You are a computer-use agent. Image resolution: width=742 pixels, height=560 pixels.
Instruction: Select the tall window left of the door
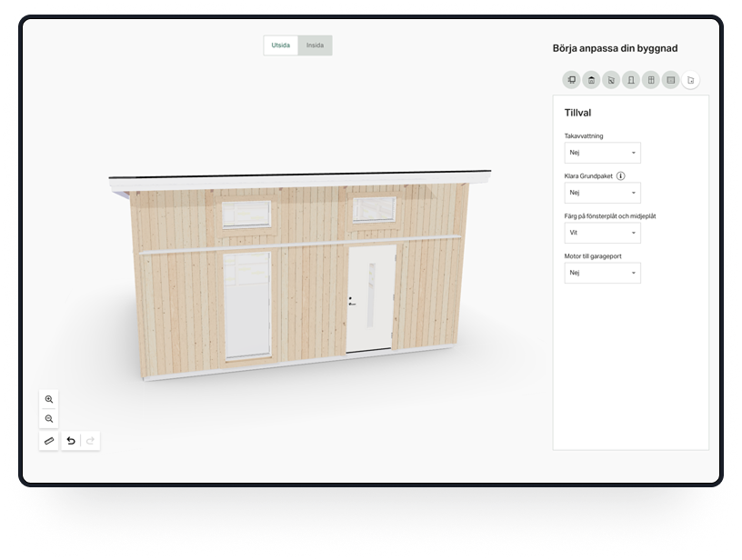pos(247,305)
